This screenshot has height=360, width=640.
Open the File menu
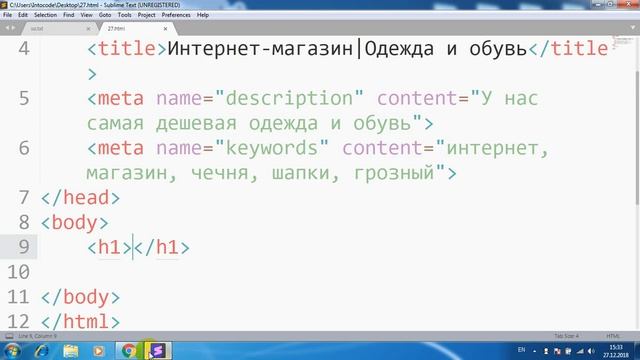pyautogui.click(x=7, y=15)
